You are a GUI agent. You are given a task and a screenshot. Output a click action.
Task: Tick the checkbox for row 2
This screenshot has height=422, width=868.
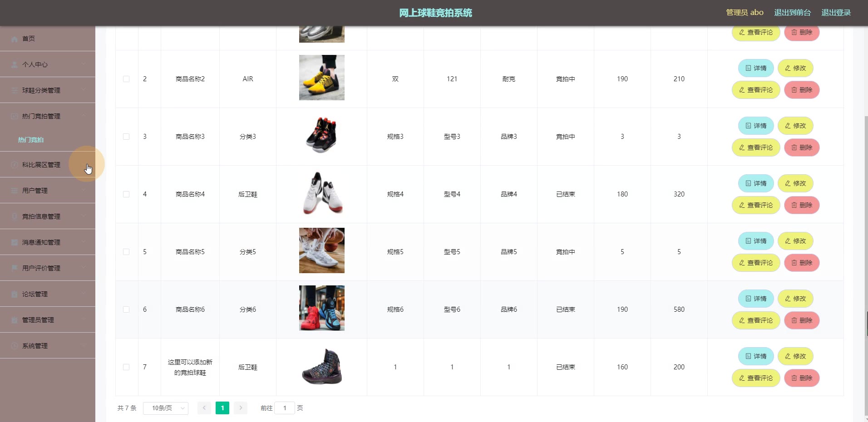126,79
